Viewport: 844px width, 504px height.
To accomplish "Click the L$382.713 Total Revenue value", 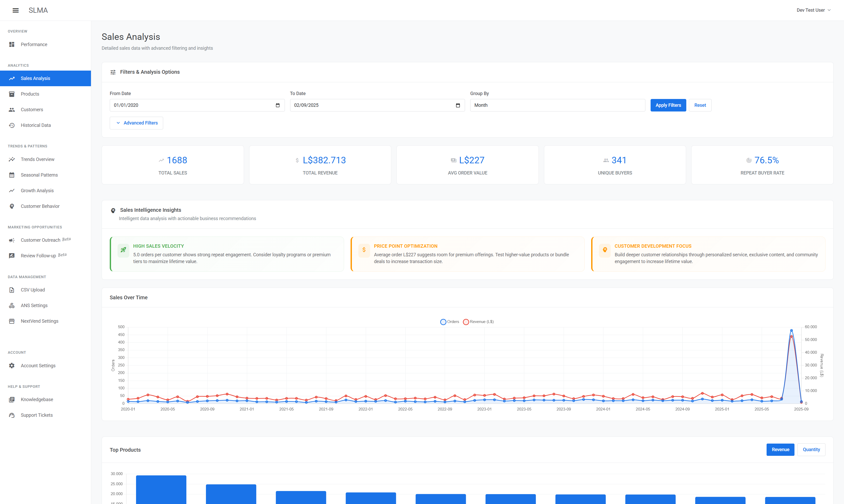I will 324,160.
